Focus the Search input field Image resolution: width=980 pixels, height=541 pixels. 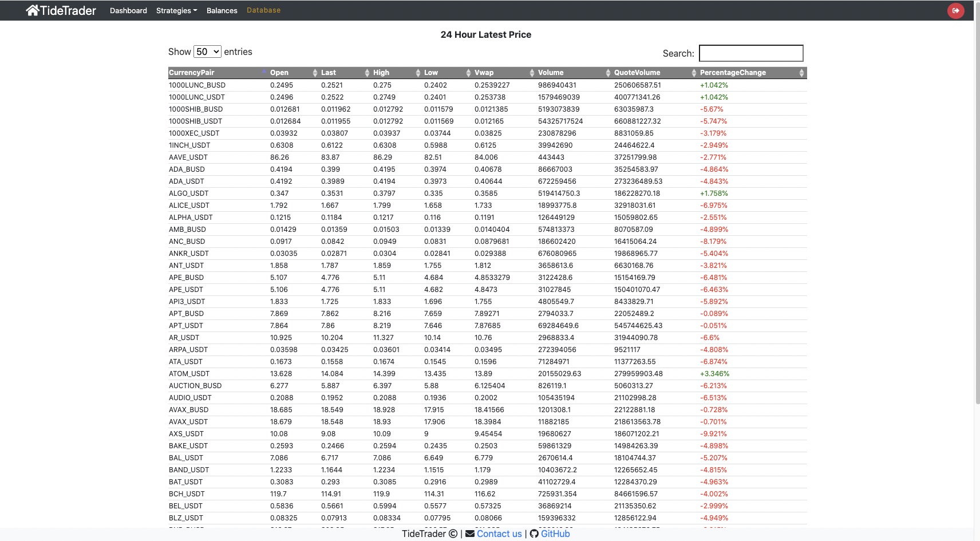(x=751, y=53)
